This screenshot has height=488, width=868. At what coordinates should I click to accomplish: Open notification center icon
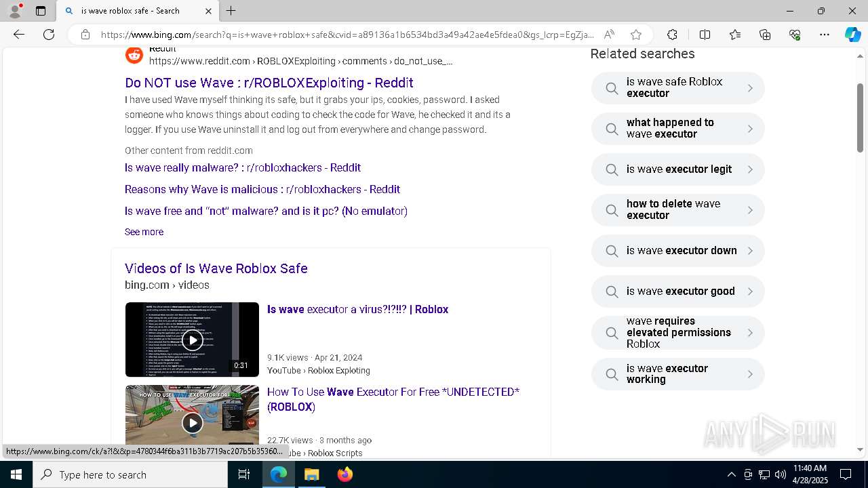click(x=846, y=474)
